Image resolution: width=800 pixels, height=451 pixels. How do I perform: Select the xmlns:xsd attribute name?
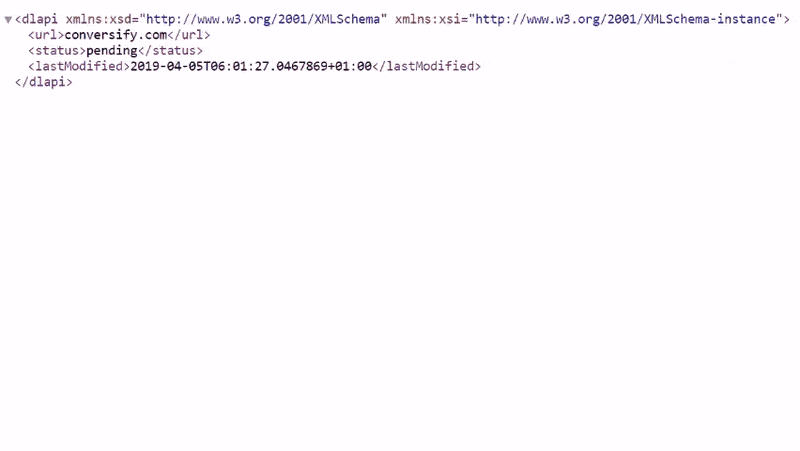tap(98, 19)
